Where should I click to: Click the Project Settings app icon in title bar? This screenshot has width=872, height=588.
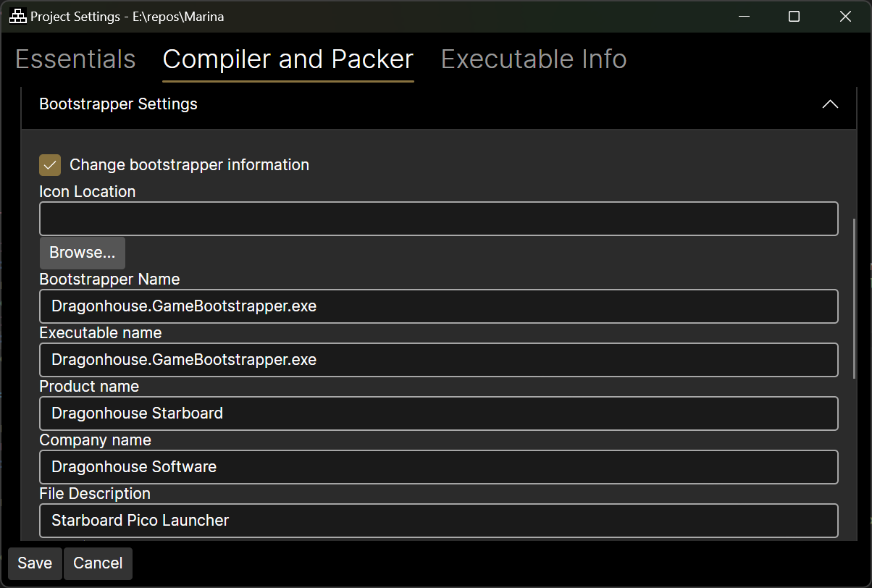click(x=17, y=17)
